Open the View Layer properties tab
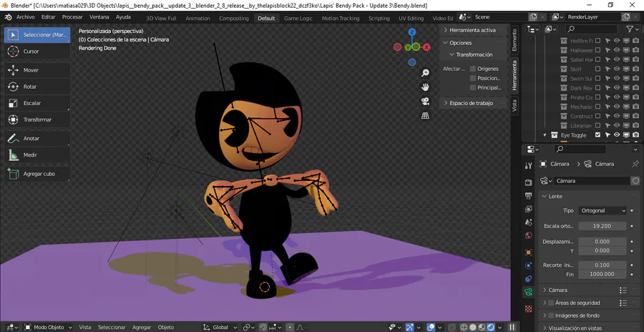The height and width of the screenshot is (332, 644). 529,209
